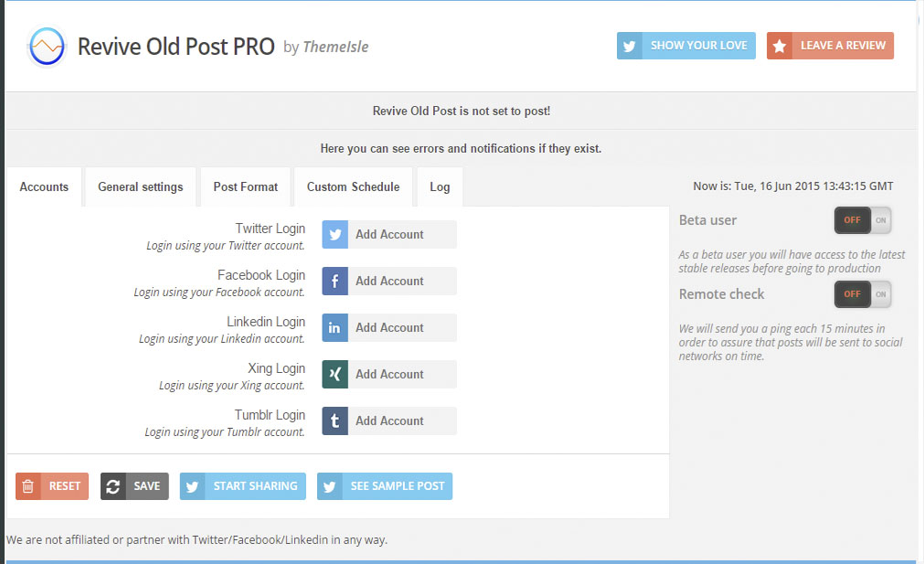Click the Xing icon beside Xing Login

pyautogui.click(x=335, y=374)
